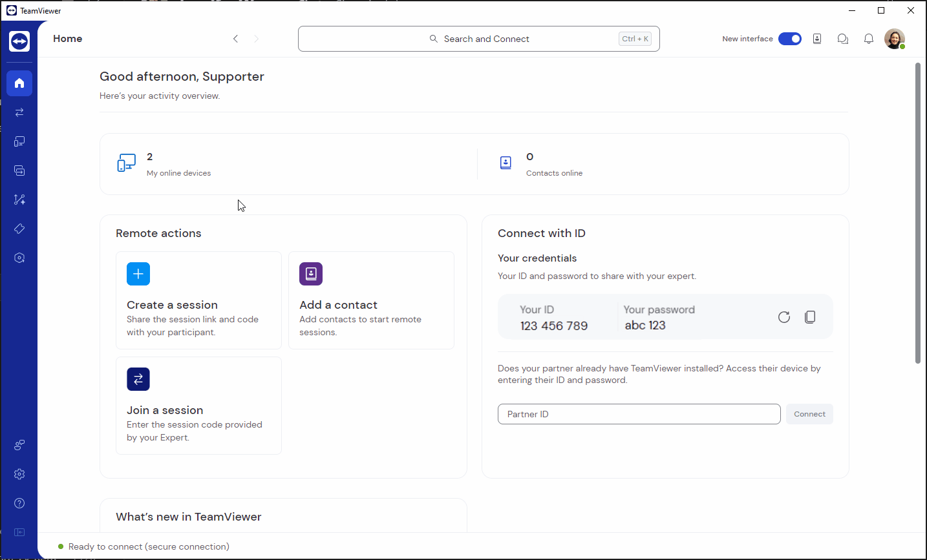Screen dimensions: 927x560
Task: Open the Create a session card title
Action: 172,305
